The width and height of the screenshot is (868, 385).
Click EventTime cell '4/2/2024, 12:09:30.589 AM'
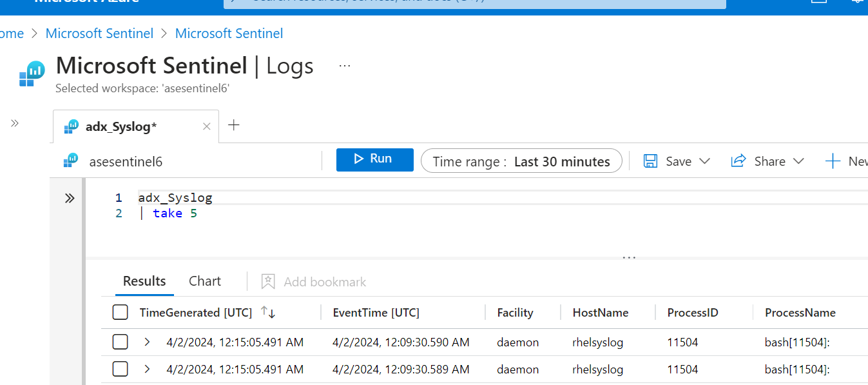401,369
